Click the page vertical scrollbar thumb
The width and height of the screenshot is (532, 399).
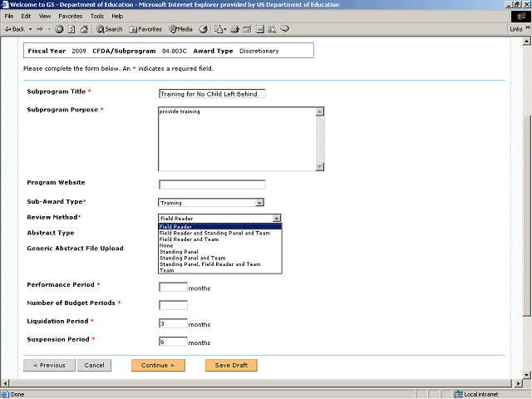click(526, 216)
